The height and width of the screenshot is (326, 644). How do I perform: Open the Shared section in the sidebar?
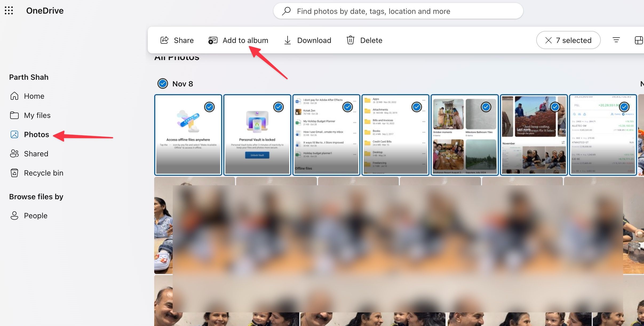[x=36, y=154]
